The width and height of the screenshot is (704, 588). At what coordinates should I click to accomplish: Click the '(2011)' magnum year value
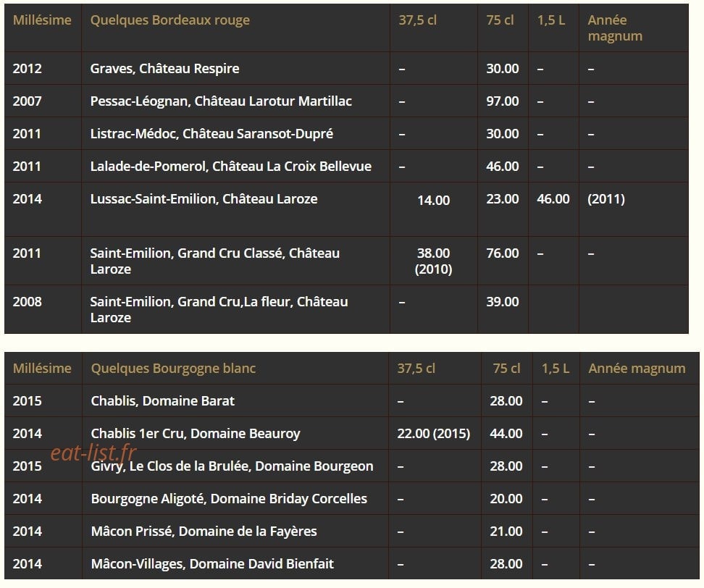pos(606,199)
